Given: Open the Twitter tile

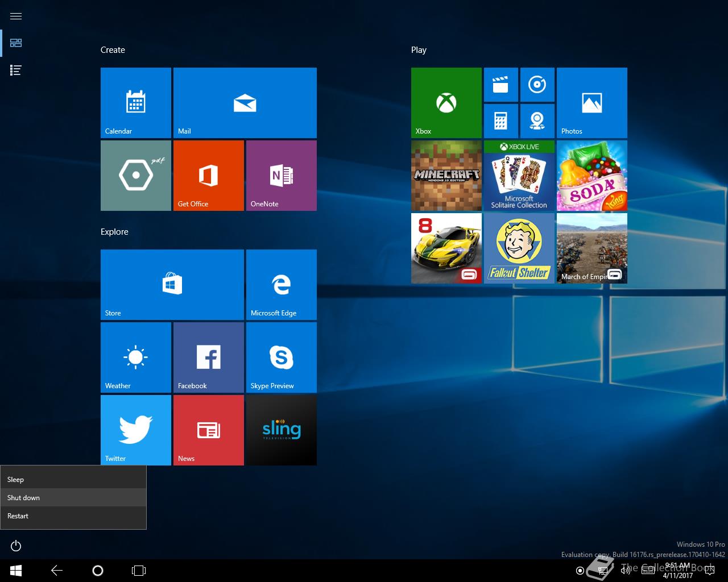Looking at the screenshot, I should pyautogui.click(x=136, y=430).
